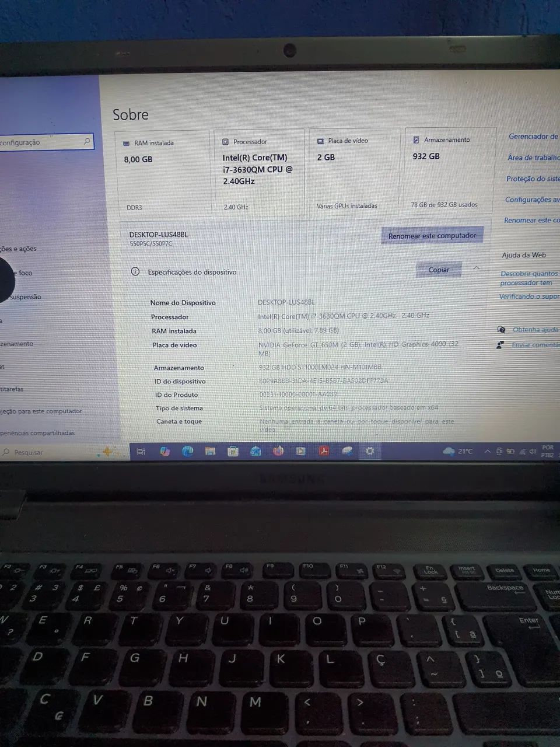
Task: Open volume control in system tray
Action: click(533, 452)
